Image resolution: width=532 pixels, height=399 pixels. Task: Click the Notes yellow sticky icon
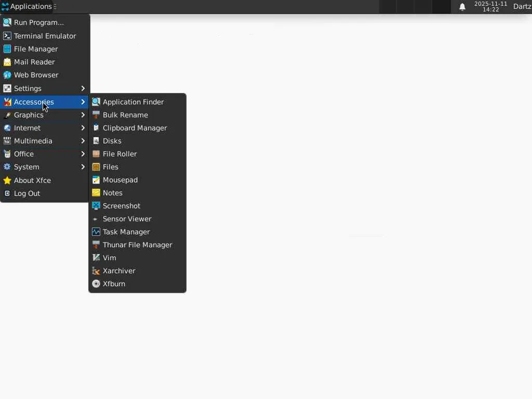(x=96, y=193)
